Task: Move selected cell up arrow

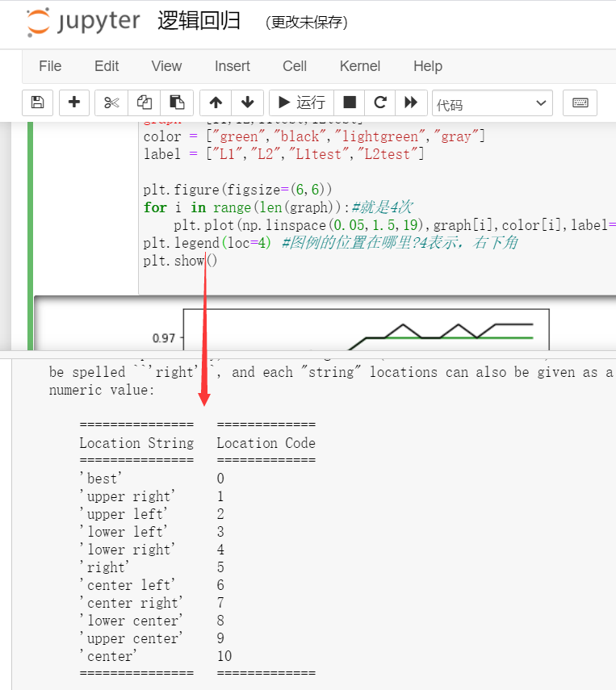Action: tap(216, 102)
